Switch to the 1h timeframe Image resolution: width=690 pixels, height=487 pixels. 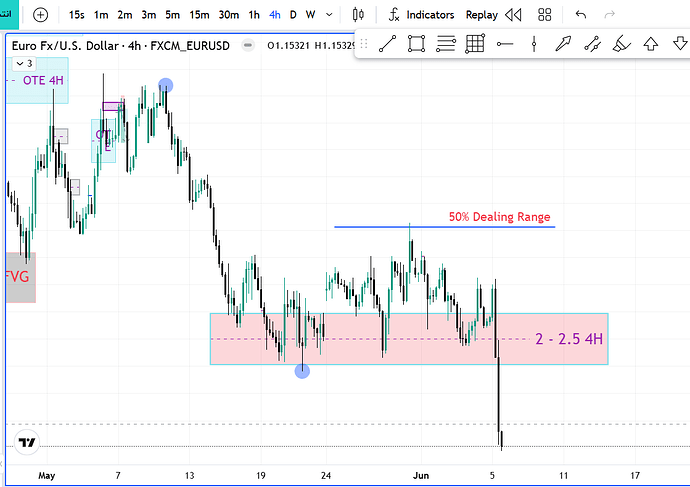coord(254,15)
